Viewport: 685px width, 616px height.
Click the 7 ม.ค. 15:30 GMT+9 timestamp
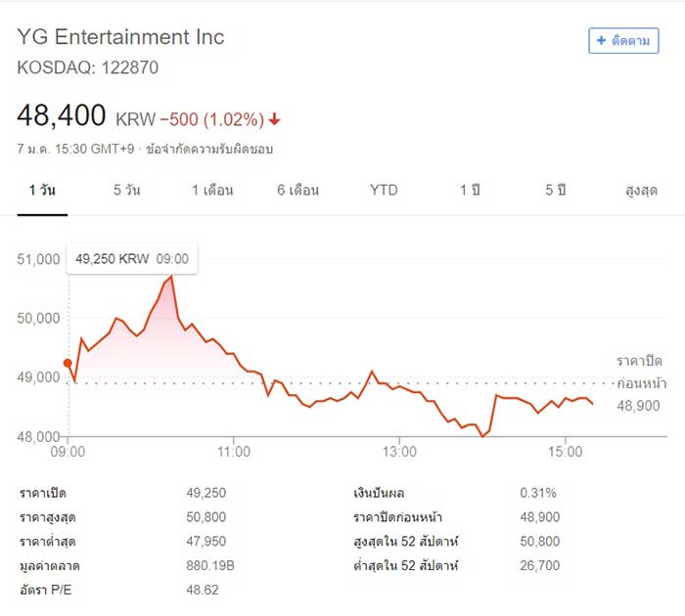pyautogui.click(x=75, y=150)
